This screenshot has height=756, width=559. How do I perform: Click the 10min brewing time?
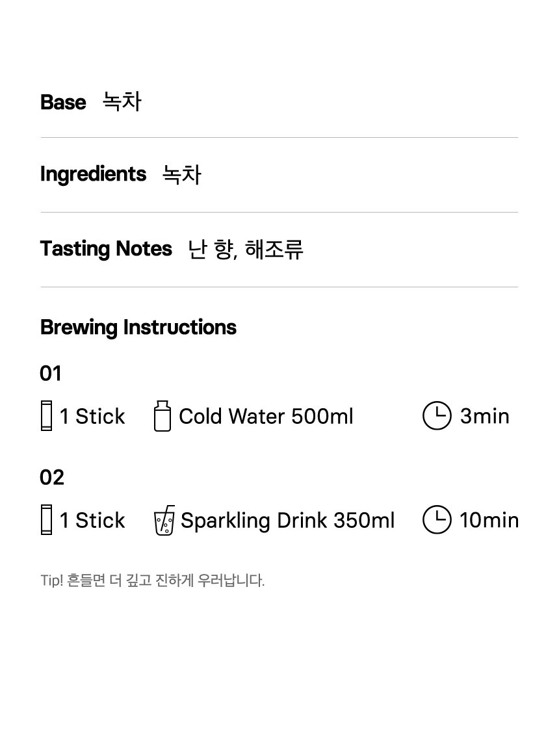(x=489, y=520)
